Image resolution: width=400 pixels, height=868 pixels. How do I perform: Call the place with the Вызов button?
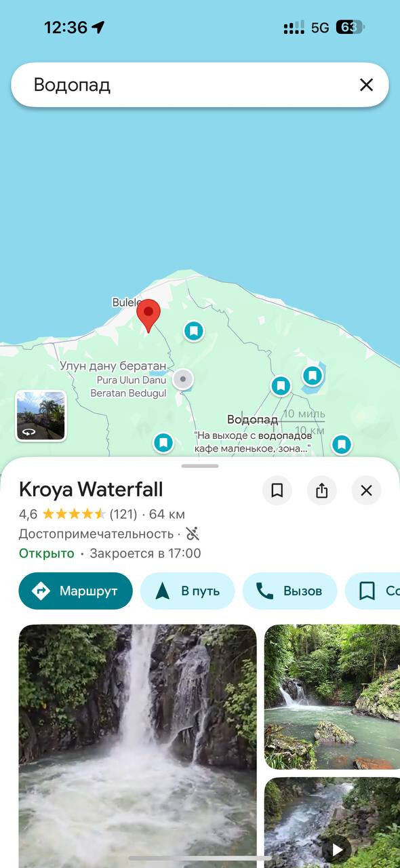290,591
